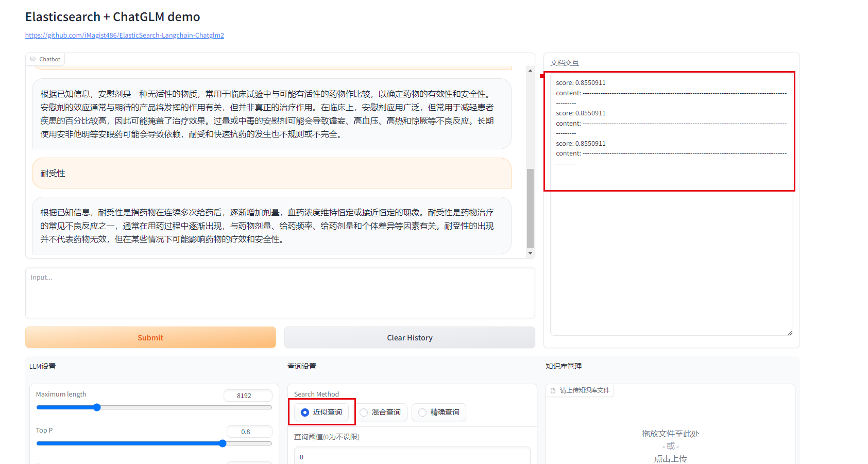The width and height of the screenshot is (868, 464).
Task: Click the chat icon on the Chatbot tab
Action: [x=32, y=59]
